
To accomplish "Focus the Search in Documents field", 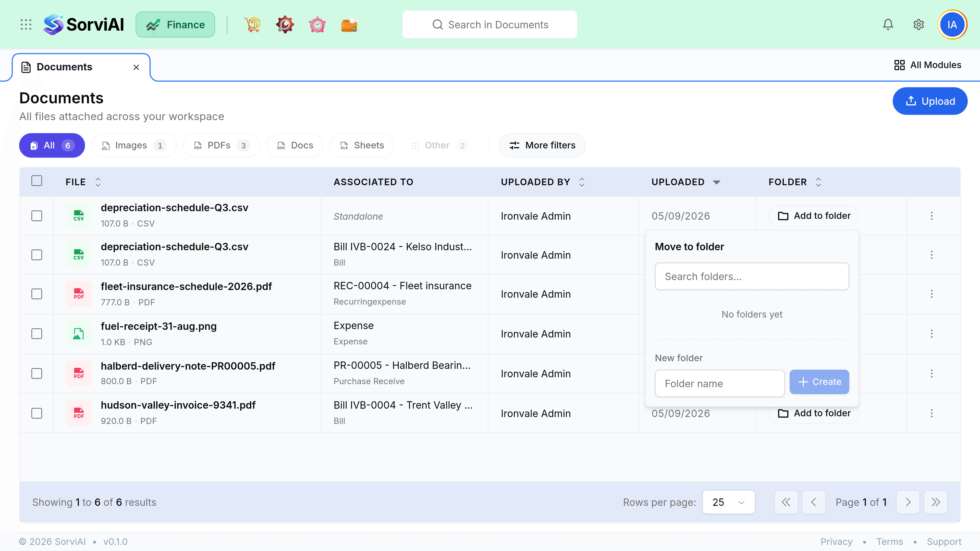I will tap(490, 25).
